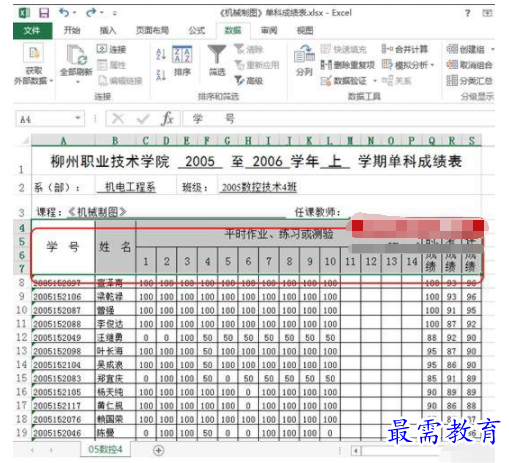Open ribbon display options icon
This screenshot has width=509, height=463.
(x=487, y=13)
